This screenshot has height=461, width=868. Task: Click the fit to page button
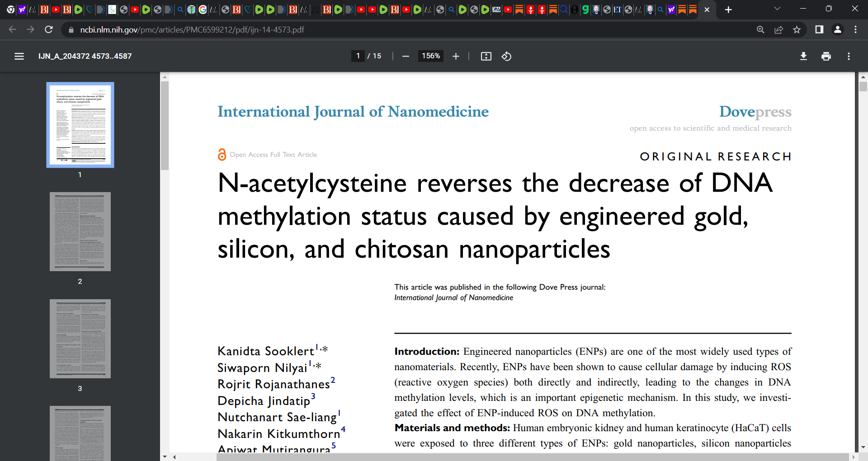tap(486, 56)
